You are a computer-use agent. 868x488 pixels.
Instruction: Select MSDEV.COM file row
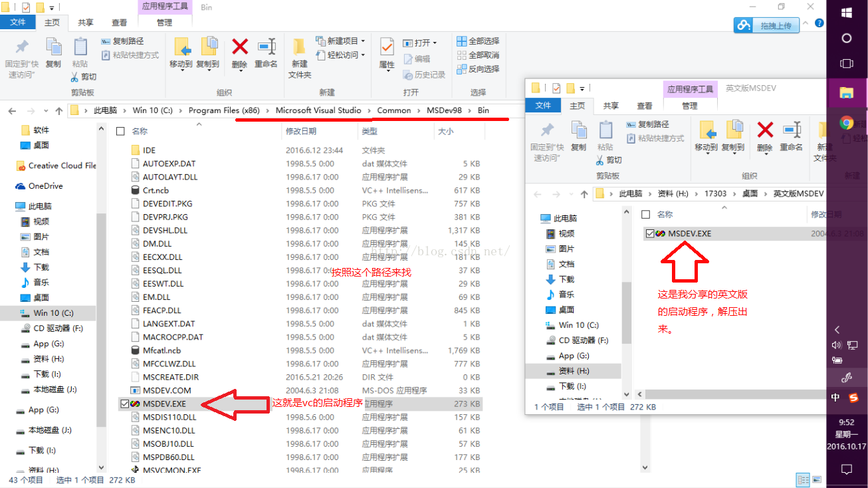[x=300, y=390]
